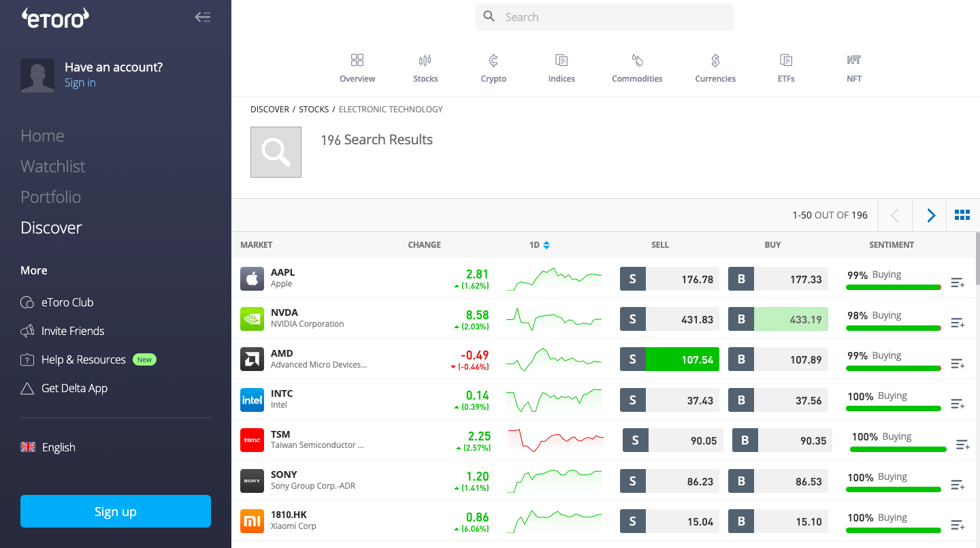Click DISCOVER in the breadcrumb
Image resolution: width=980 pixels, height=548 pixels.
pyautogui.click(x=269, y=109)
